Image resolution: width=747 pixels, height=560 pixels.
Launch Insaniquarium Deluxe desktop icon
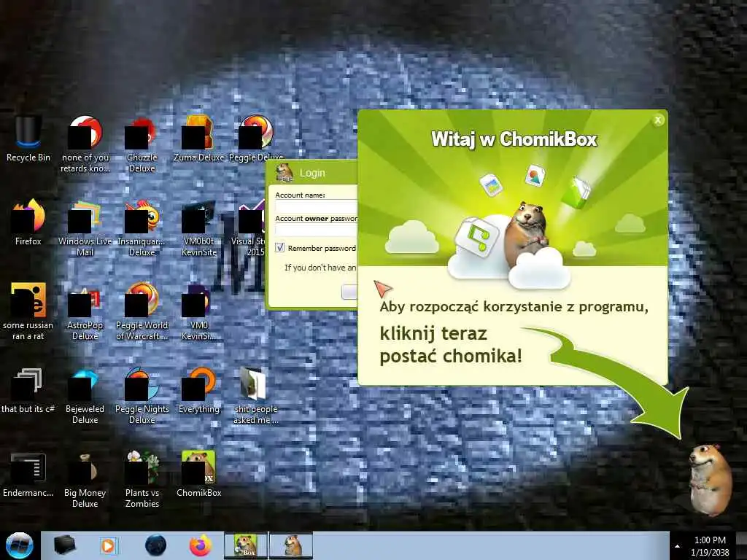click(142, 227)
